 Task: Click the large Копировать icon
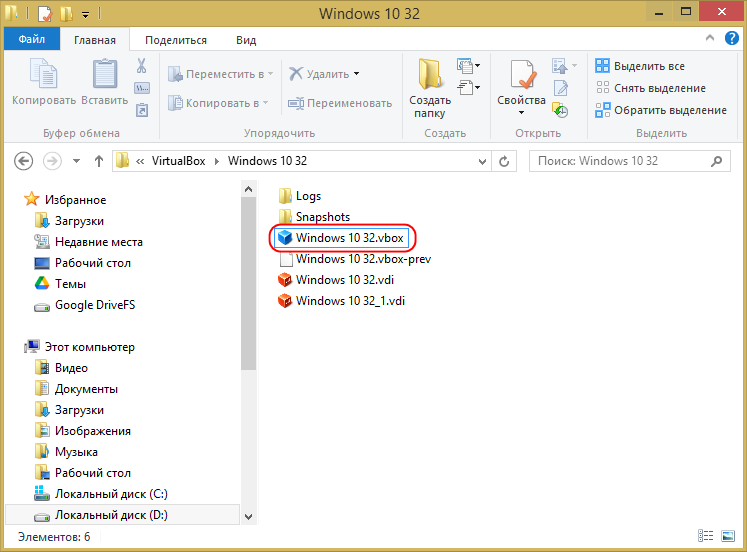coord(44,73)
